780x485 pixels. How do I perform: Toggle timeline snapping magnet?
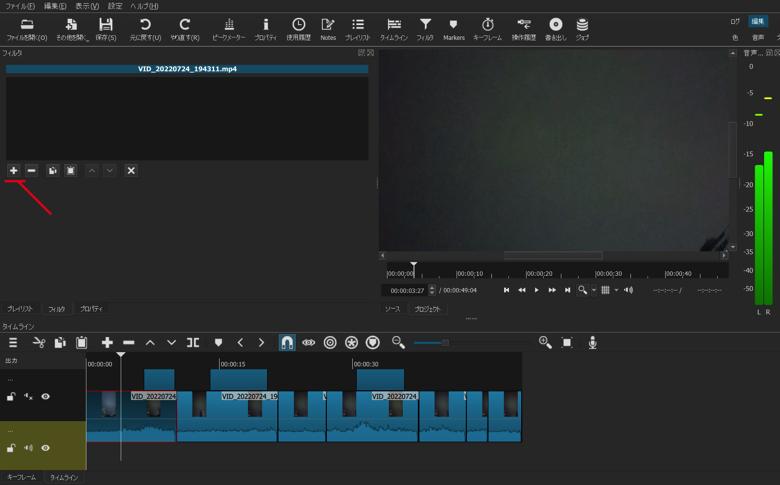(287, 343)
